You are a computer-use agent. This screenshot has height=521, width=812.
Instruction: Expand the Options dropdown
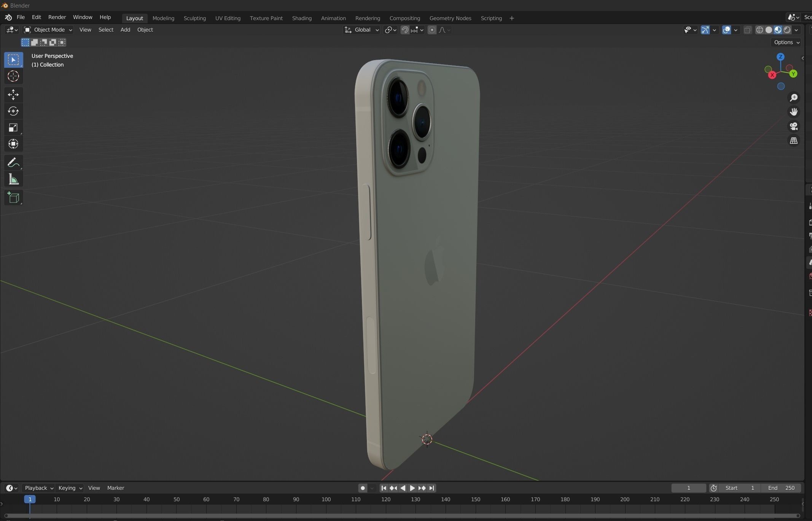pyautogui.click(x=786, y=42)
